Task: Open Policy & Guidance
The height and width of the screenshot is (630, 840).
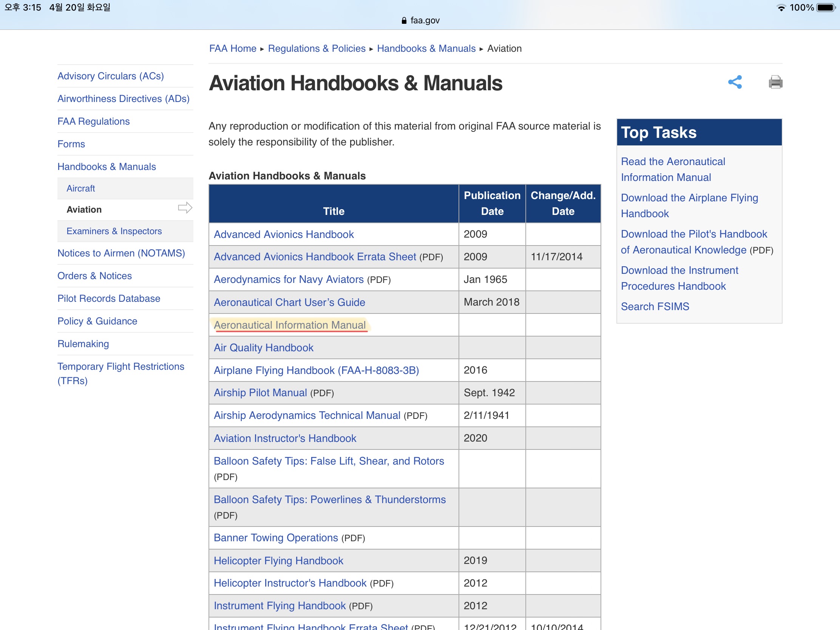Action: coord(97,321)
